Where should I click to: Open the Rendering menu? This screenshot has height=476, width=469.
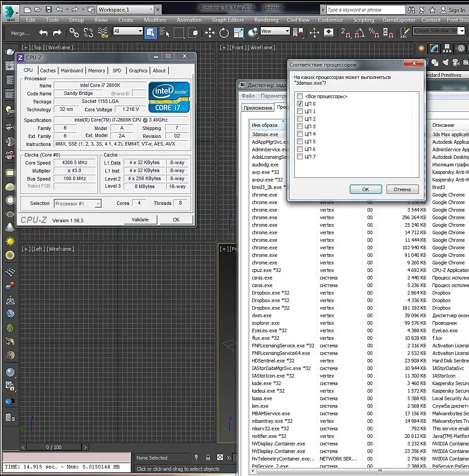[266, 20]
